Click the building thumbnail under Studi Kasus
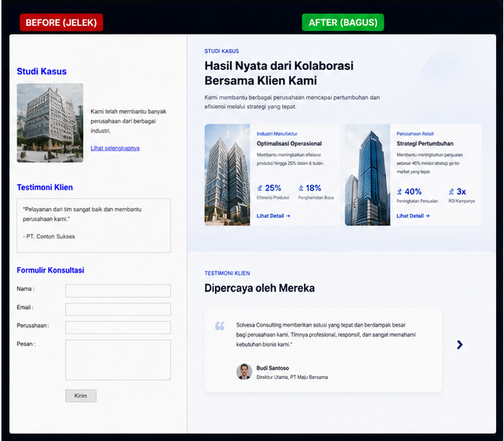Viewport: 504px width, 441px height. click(50, 123)
